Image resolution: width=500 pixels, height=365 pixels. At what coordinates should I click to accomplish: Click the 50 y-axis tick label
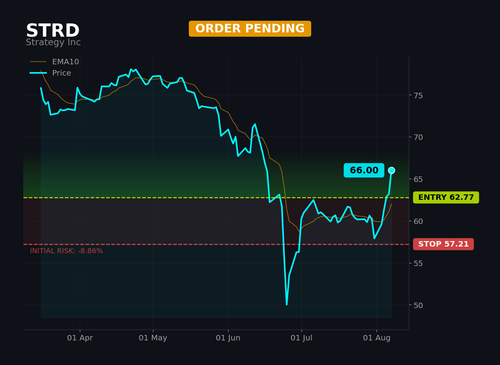point(418,305)
